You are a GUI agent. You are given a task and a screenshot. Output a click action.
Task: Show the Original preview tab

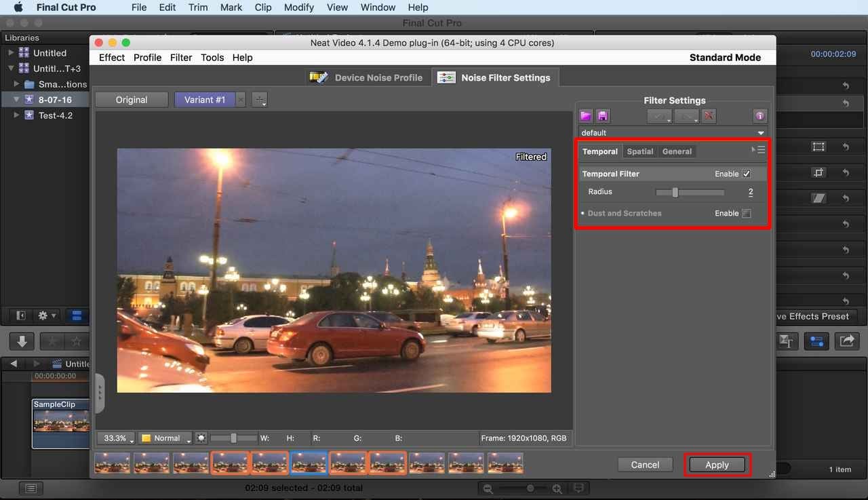click(132, 100)
